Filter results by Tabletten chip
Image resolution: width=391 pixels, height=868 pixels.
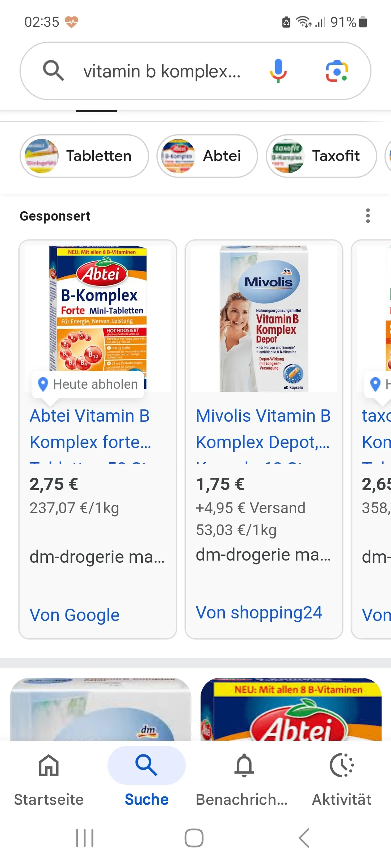[84, 156]
